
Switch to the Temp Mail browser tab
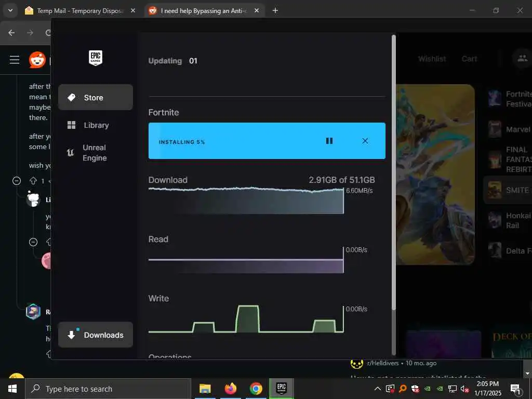79,10
